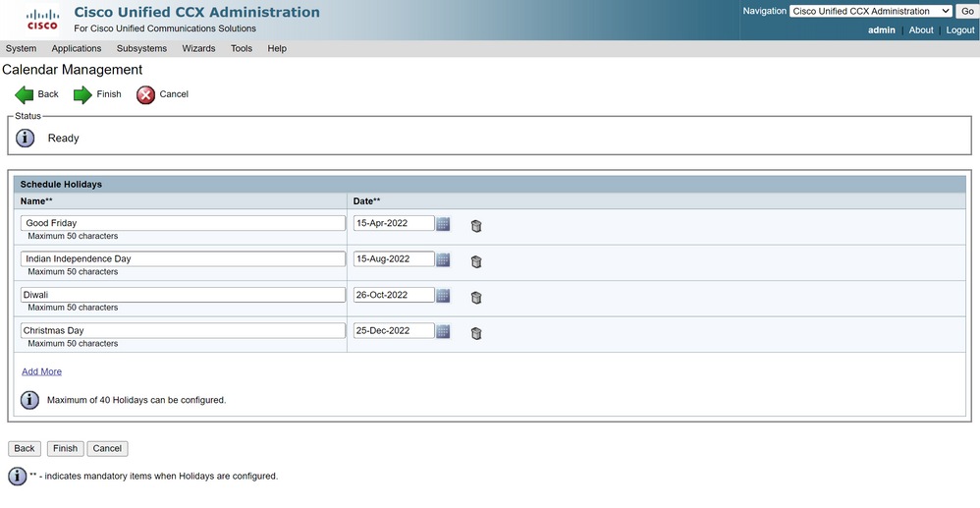Delete the Christmas Day holiday row
Image resolution: width=980 pixels, height=508 pixels.
point(476,333)
